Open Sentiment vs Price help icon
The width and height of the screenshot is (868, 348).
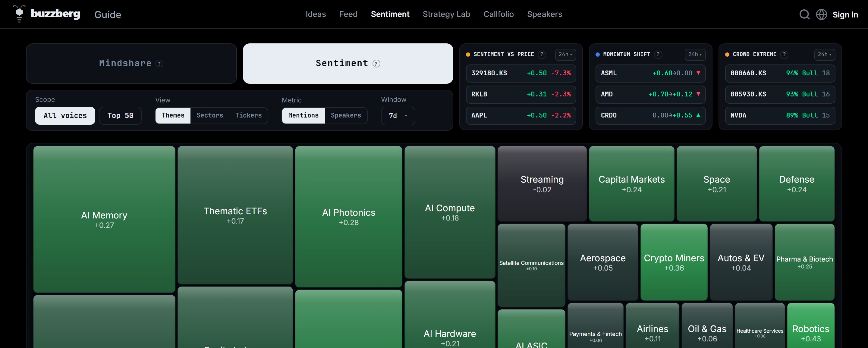pos(542,54)
